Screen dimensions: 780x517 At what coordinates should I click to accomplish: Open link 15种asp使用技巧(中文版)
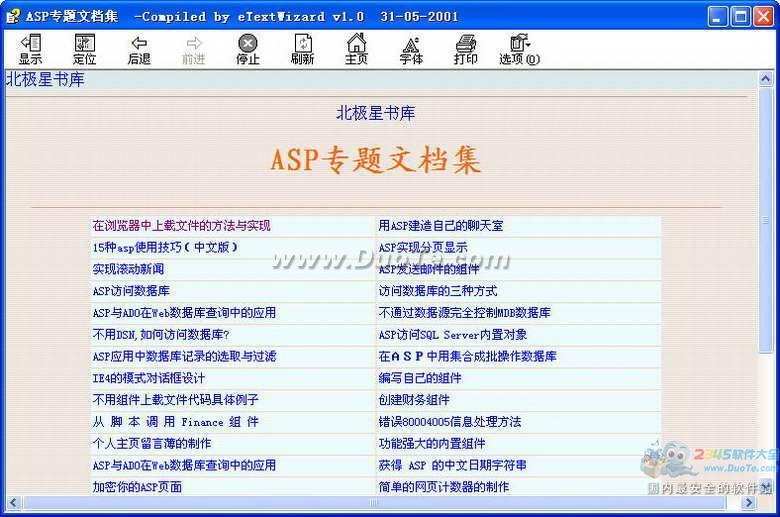click(165, 247)
